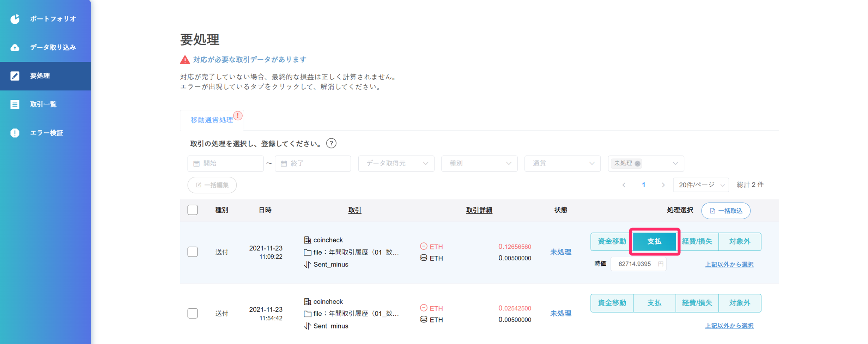Screen dimensions: 868x344
Task: Click 未処理 status in 11:09:22 row
Action: [x=561, y=252]
